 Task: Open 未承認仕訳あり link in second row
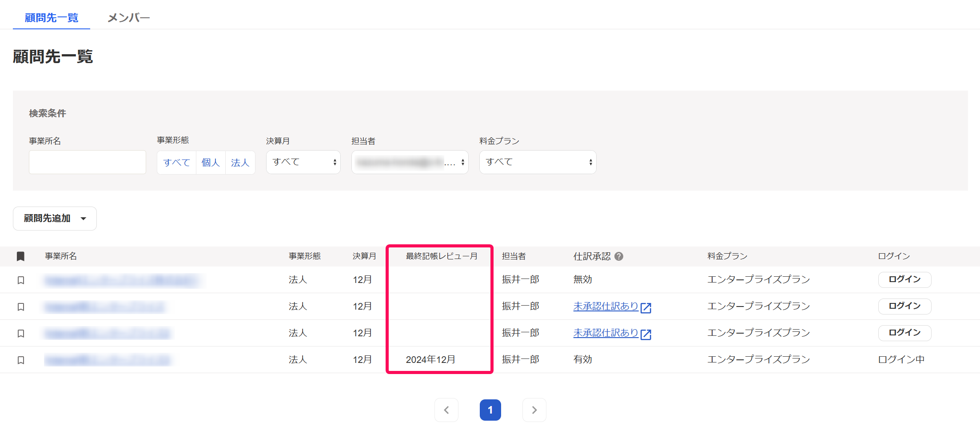point(606,307)
